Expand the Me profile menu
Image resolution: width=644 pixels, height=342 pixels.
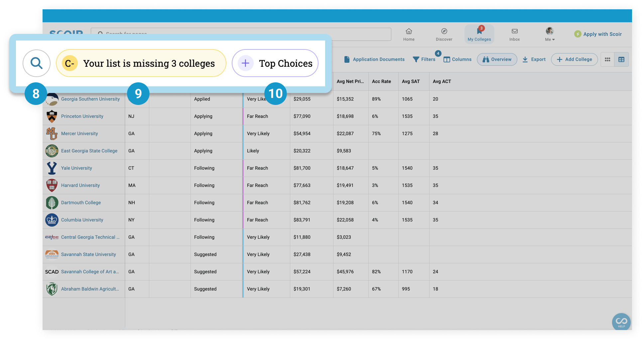click(550, 35)
